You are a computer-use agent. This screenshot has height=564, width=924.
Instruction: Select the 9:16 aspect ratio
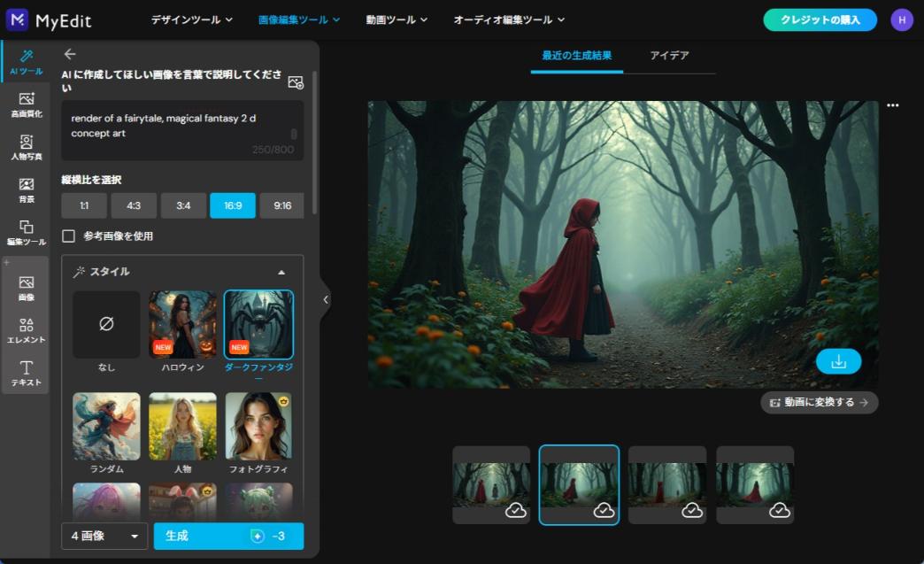(x=282, y=205)
